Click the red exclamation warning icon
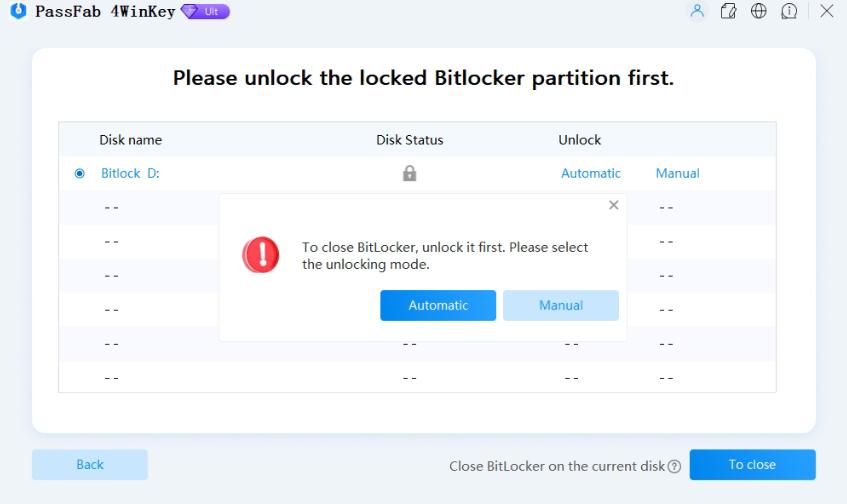The width and height of the screenshot is (847, 504). (x=261, y=255)
